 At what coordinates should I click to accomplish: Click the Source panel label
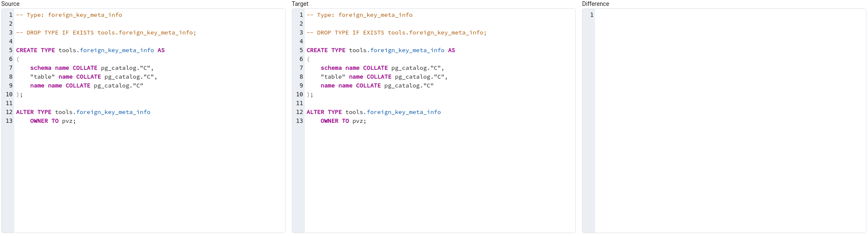[11, 4]
